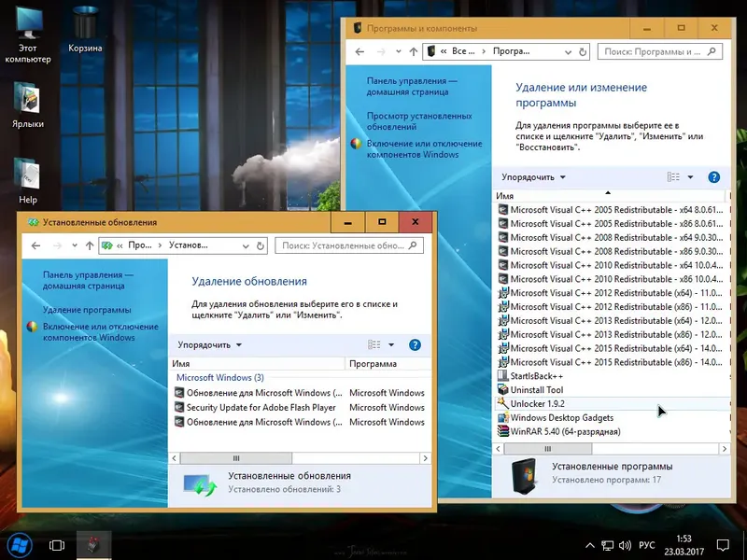The image size is (747, 560).
Task: Click the Unlocker 1.9.2 wand icon
Action: coord(502,403)
